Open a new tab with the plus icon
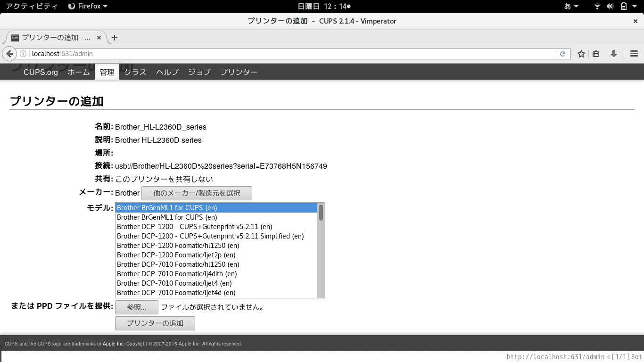Image resolution: width=644 pixels, height=362 pixels. 115,38
